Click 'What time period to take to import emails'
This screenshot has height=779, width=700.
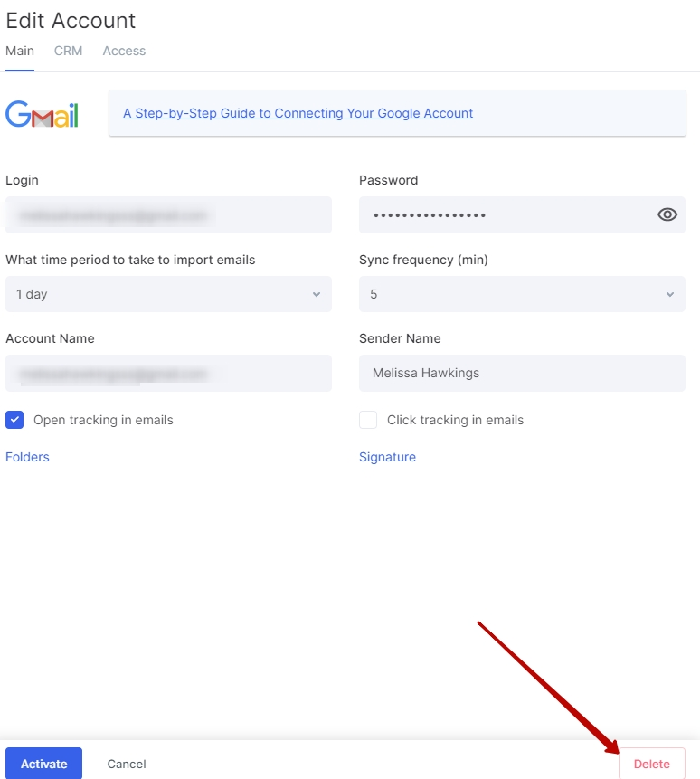[x=130, y=260]
